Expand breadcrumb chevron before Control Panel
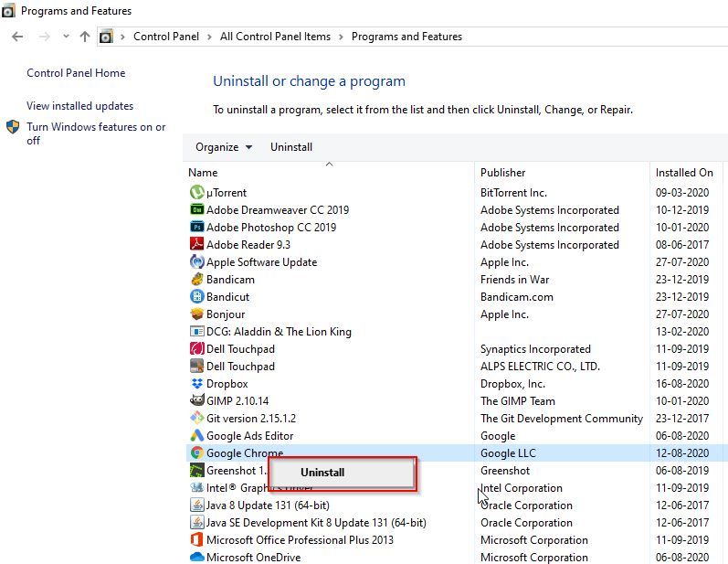This screenshot has width=728, height=564. (122, 37)
